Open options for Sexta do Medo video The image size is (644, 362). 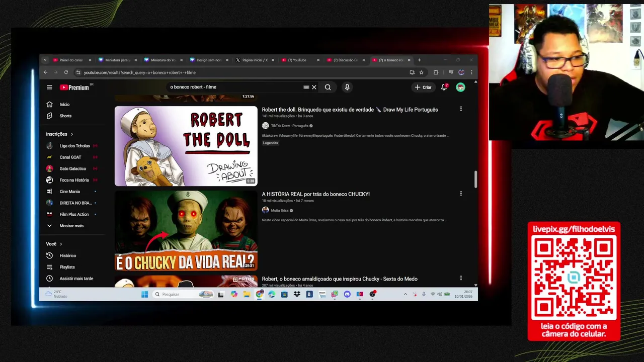tap(461, 278)
